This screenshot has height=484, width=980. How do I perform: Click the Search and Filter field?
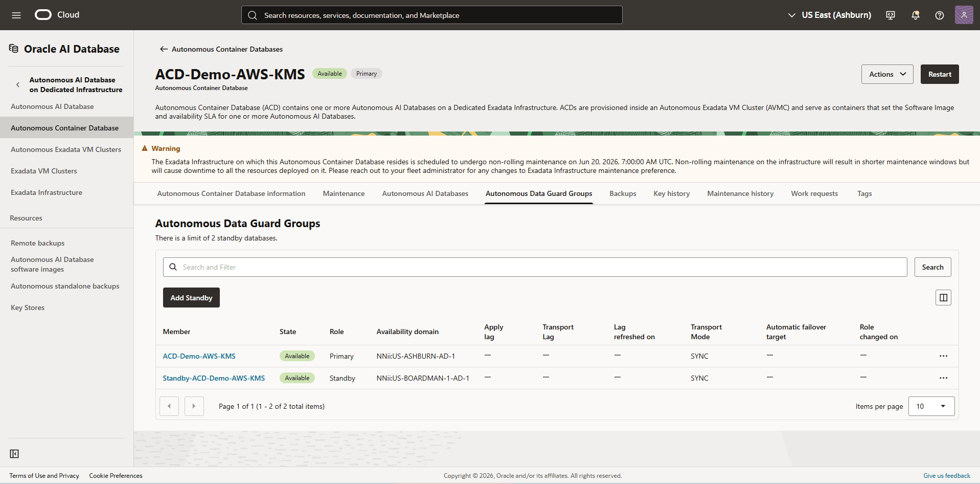pos(535,267)
